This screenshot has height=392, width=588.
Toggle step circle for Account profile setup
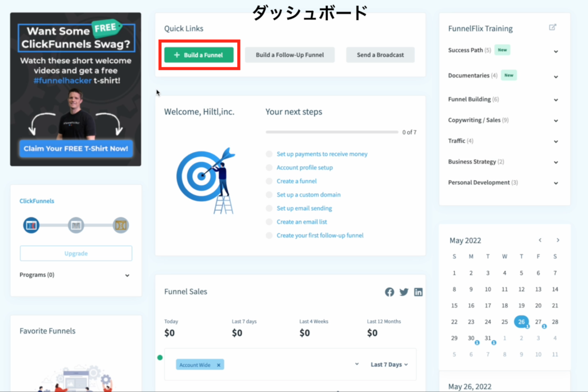coord(269,168)
